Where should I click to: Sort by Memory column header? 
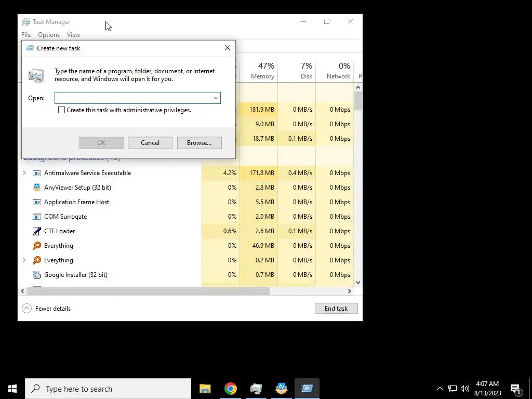coord(259,71)
